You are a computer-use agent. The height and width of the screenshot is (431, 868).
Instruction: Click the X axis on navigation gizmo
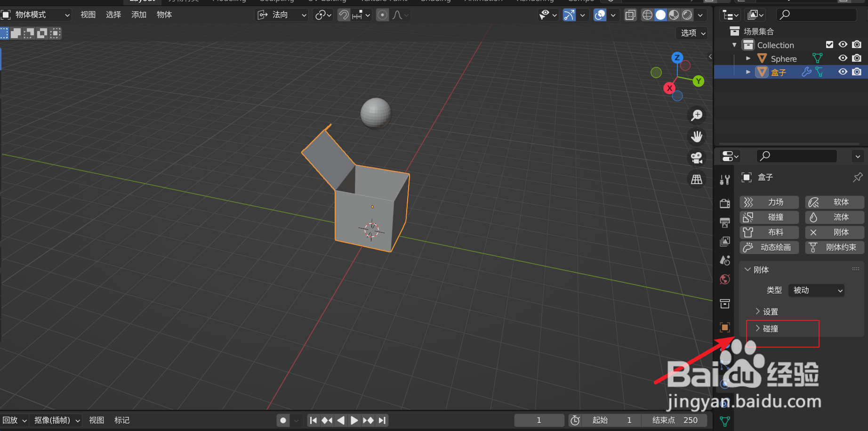pyautogui.click(x=669, y=88)
